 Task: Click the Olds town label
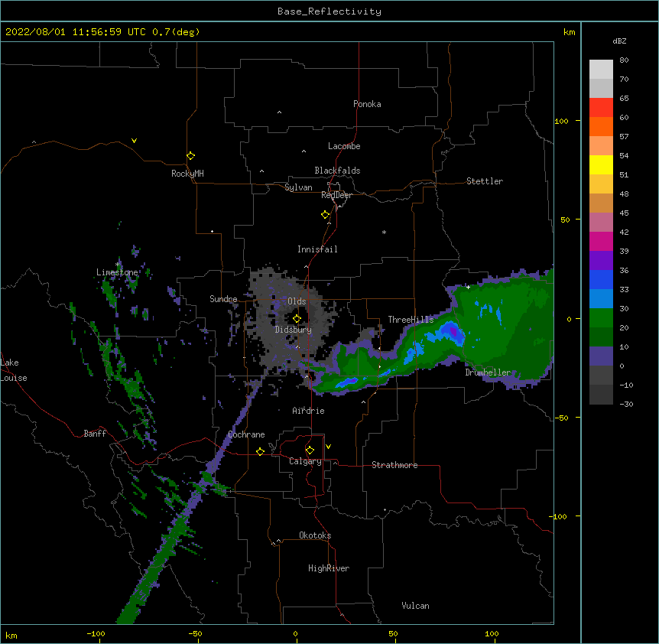pyautogui.click(x=297, y=301)
